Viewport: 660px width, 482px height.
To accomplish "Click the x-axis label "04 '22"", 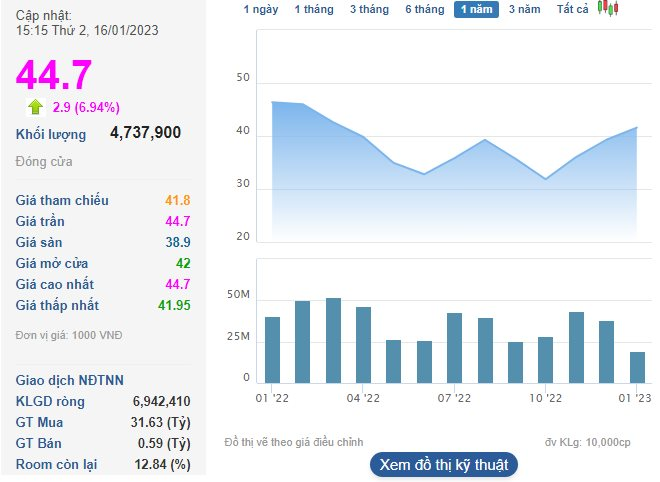I will 363,398.
